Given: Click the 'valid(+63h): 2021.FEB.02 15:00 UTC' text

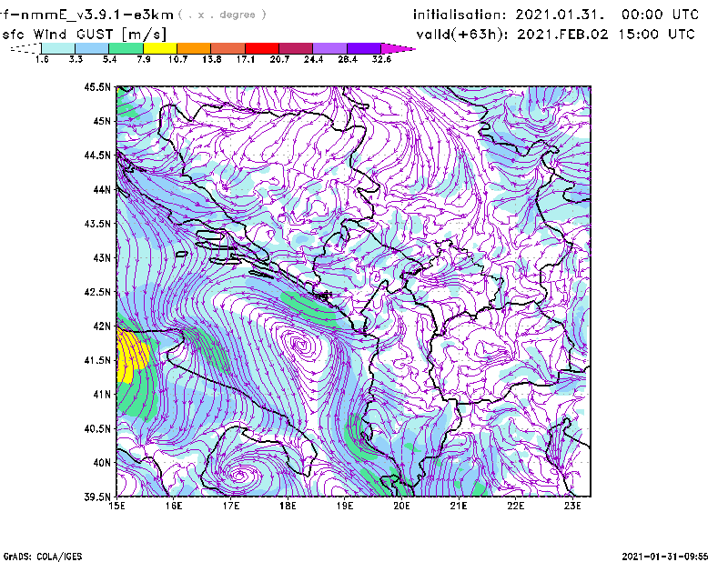Looking at the screenshot, I should click(555, 35).
